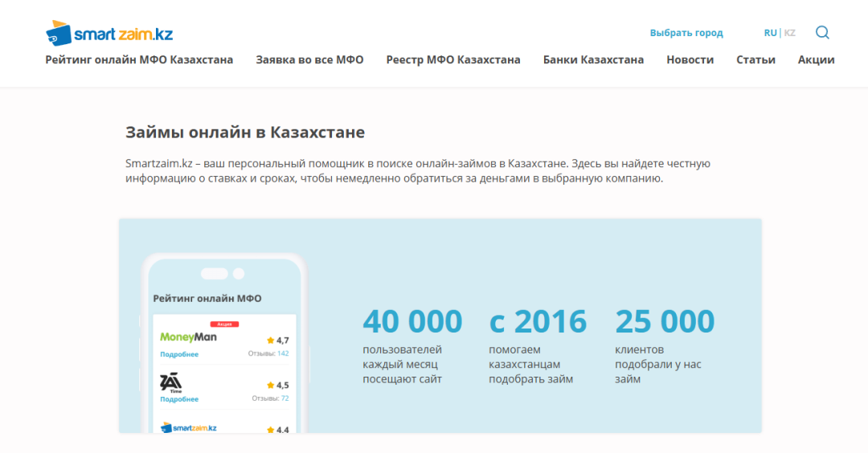Open Заявка во все МФО menu item

309,59
